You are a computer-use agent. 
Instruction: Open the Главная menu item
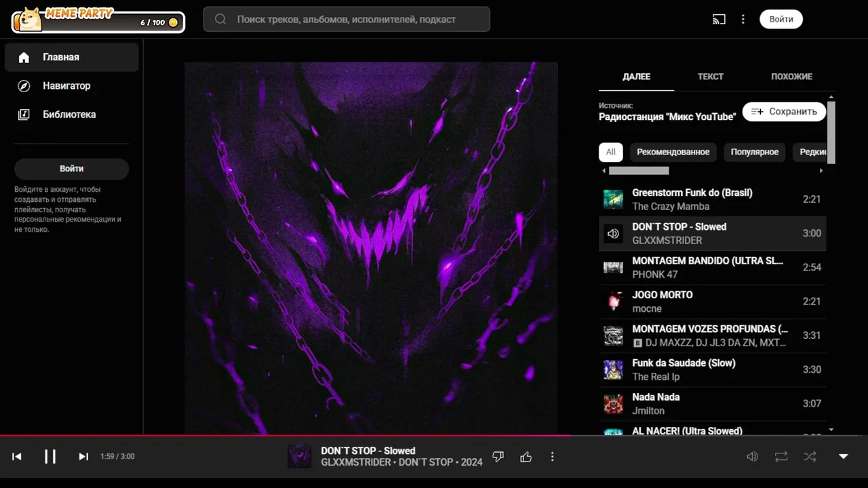click(x=72, y=58)
